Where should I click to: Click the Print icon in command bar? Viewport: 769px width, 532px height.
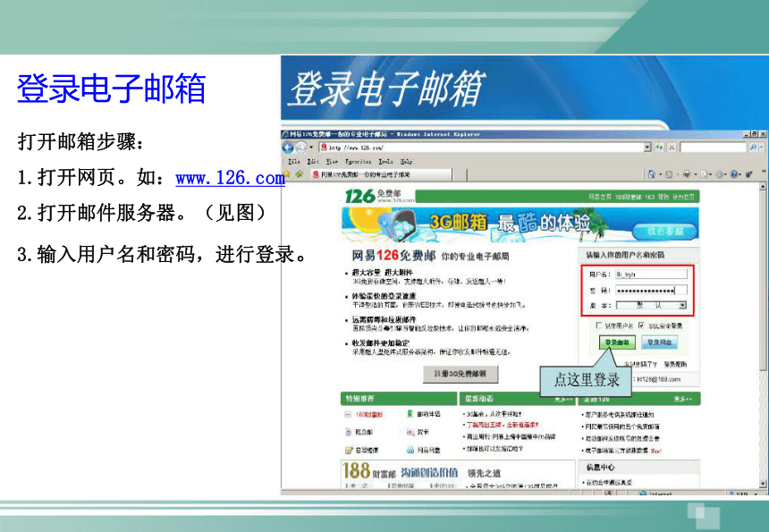pos(687,174)
